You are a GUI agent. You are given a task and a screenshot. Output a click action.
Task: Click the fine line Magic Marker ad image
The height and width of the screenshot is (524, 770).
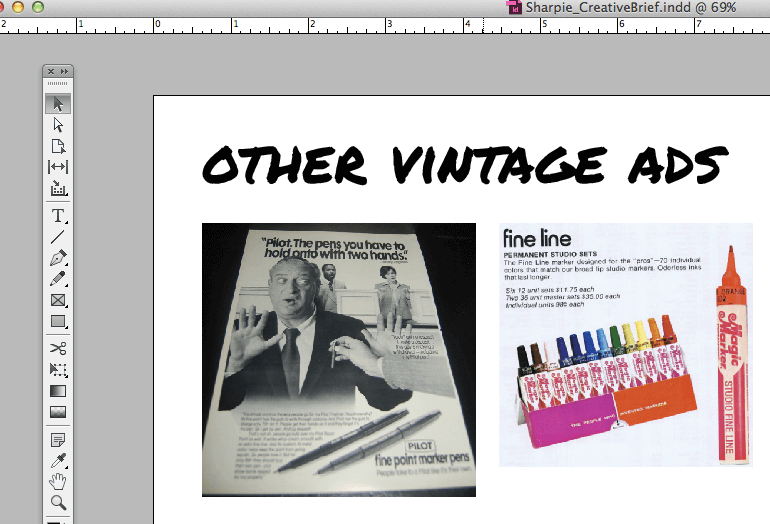point(626,345)
